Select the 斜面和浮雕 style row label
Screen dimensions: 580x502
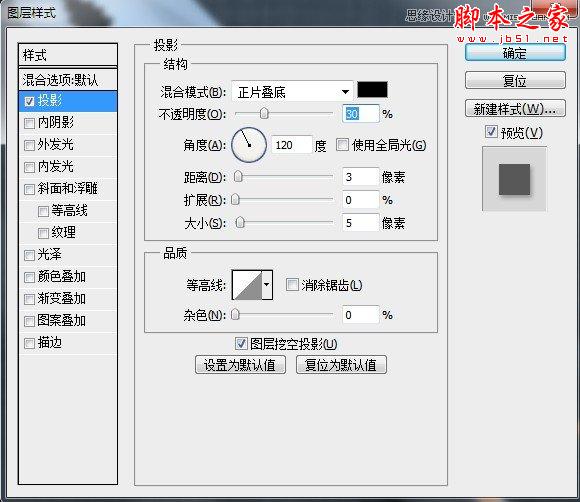point(68,189)
